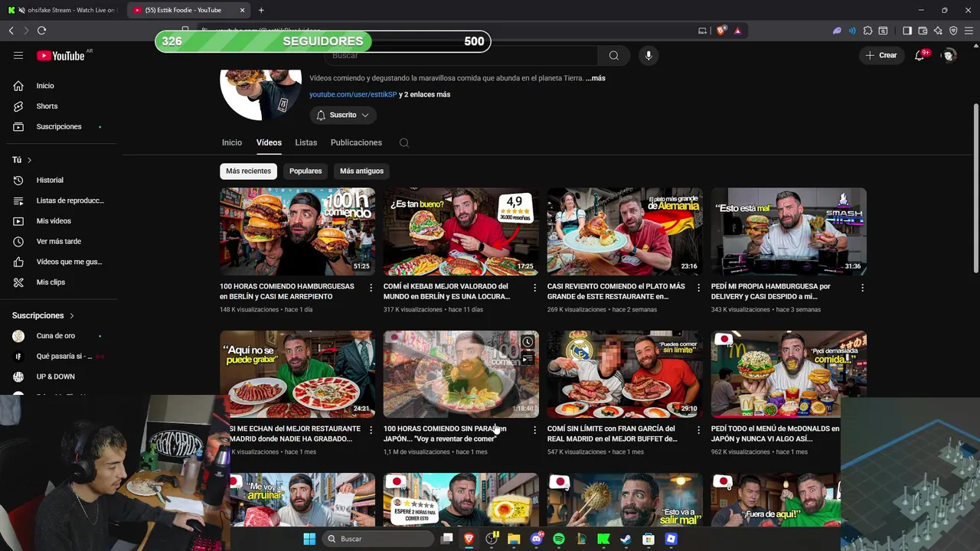This screenshot has height=551, width=980.
Task: Click the YouTube logo
Action: click(x=60, y=55)
